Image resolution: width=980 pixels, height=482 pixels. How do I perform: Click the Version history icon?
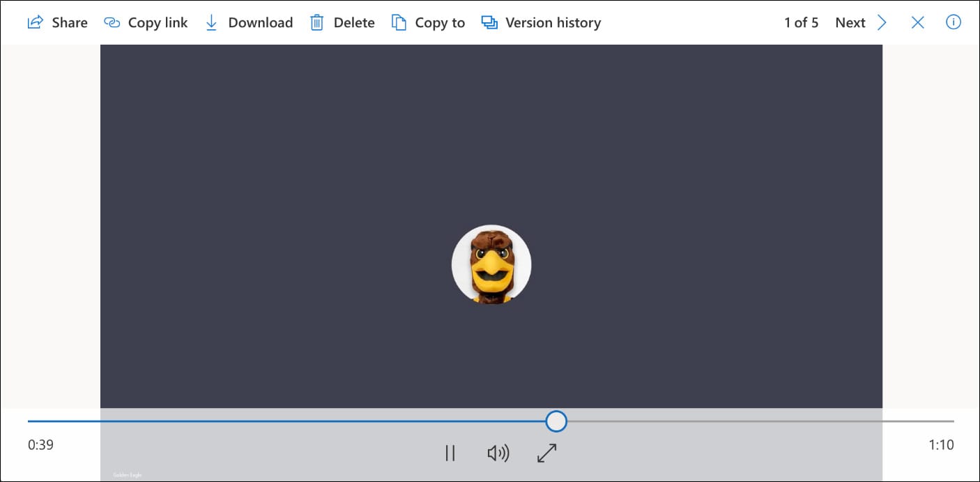coord(489,22)
